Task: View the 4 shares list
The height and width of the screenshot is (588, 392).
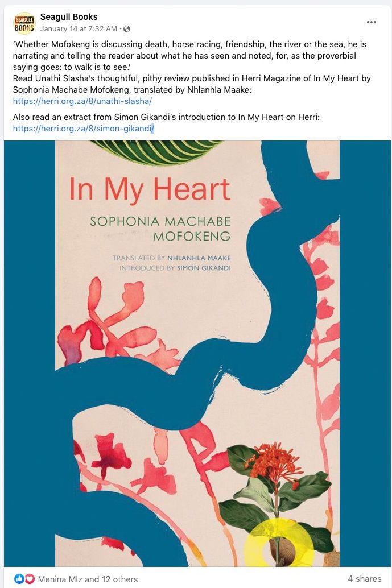Action: (x=364, y=579)
